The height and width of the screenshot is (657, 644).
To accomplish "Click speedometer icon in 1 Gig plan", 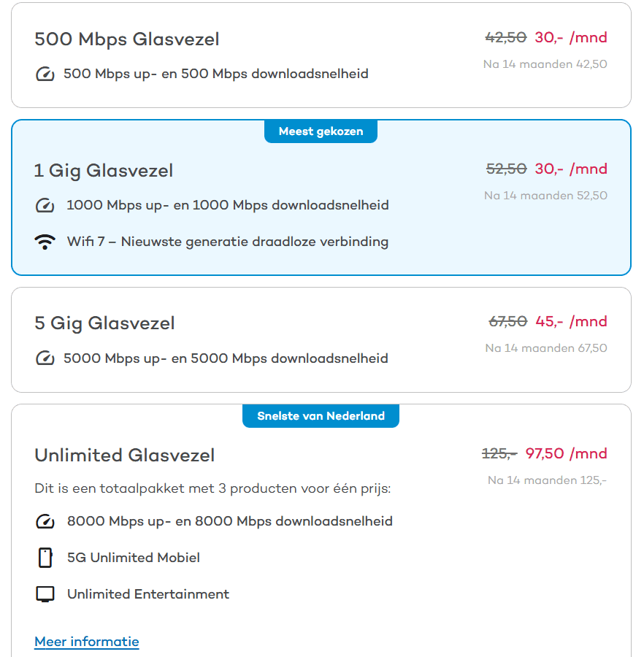I will (x=45, y=205).
